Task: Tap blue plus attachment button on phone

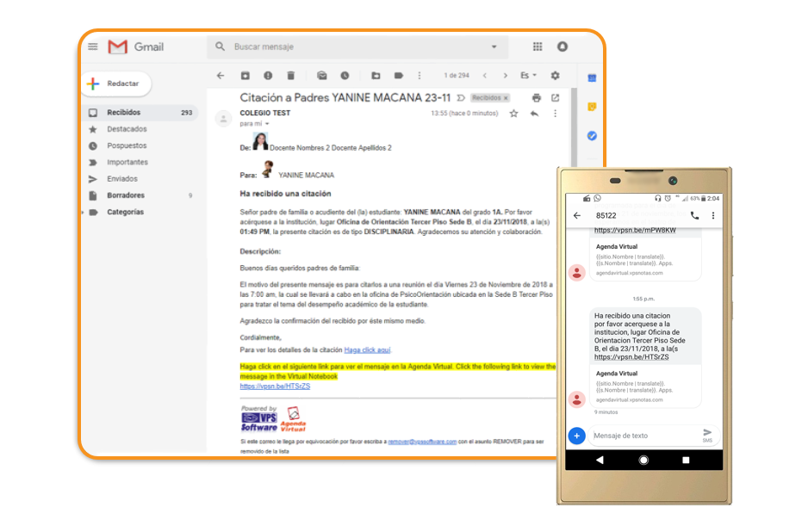Action: point(576,436)
